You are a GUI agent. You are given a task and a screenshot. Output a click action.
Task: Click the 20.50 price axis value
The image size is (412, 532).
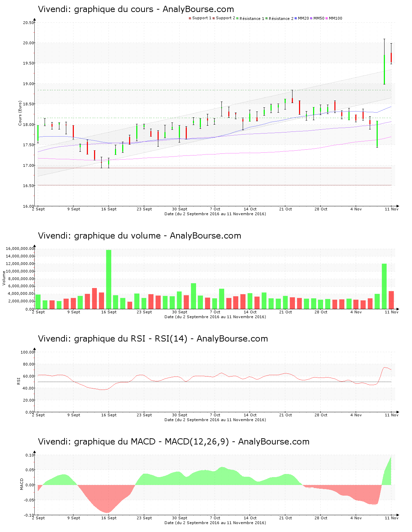click(28, 23)
